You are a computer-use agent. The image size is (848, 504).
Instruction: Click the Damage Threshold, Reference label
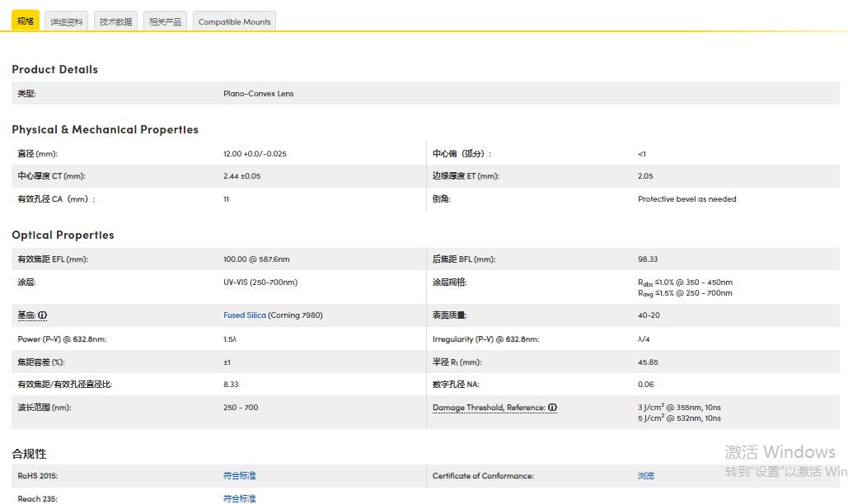click(x=488, y=408)
